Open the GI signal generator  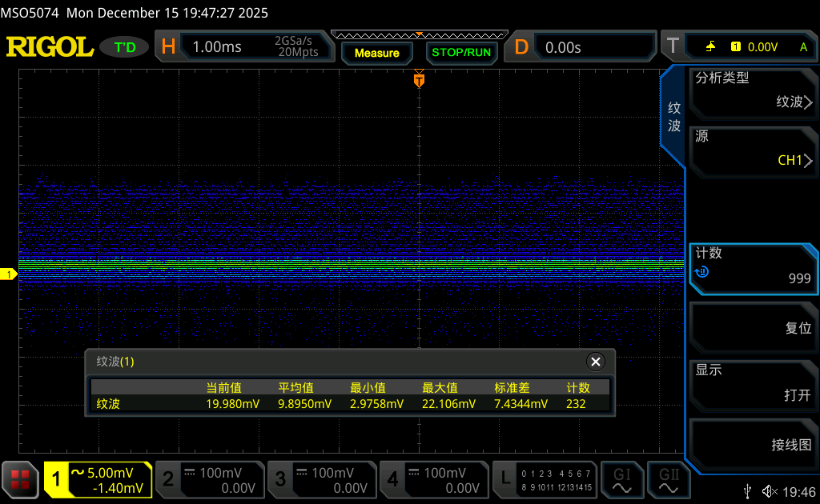(x=622, y=479)
